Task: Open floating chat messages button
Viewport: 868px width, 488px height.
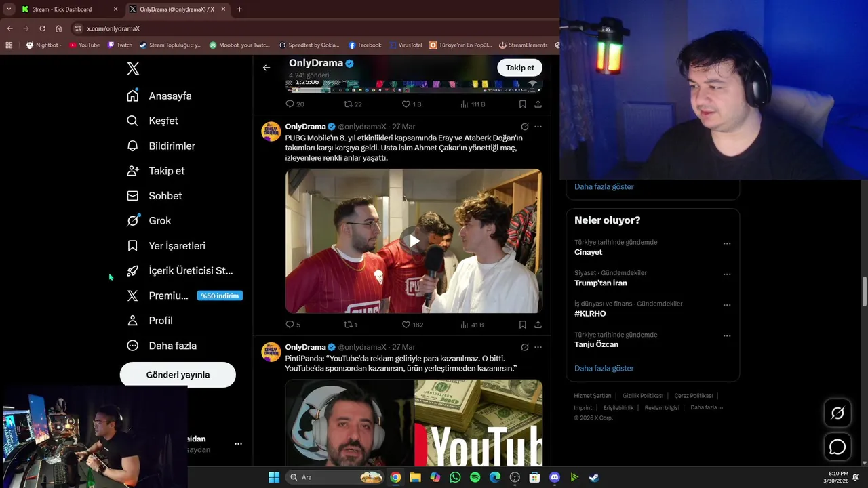Action: click(x=837, y=447)
